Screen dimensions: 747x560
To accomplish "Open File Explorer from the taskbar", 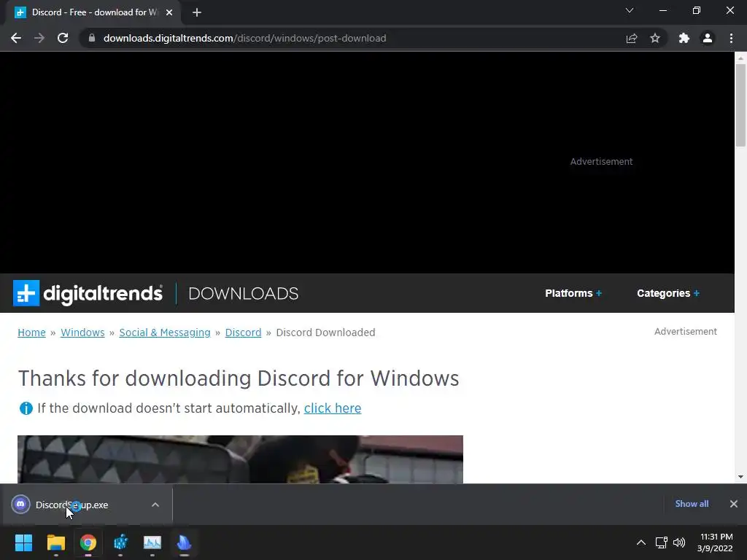I will [55, 542].
